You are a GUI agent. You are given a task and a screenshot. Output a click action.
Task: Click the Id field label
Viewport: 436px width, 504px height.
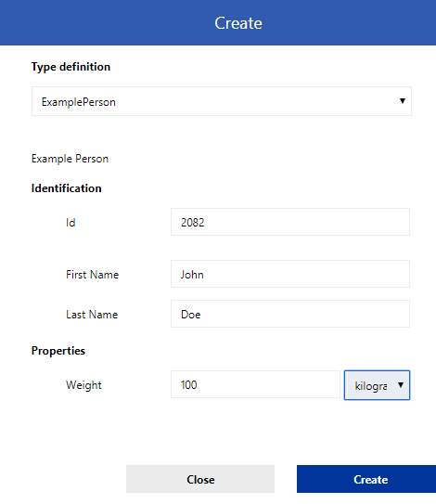click(71, 223)
